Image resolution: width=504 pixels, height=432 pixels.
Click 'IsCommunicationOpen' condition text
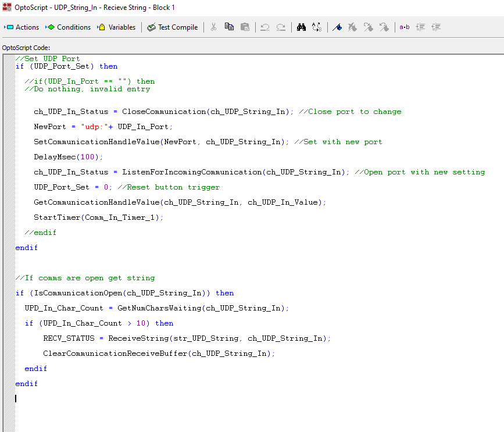pyautogui.click(x=78, y=293)
